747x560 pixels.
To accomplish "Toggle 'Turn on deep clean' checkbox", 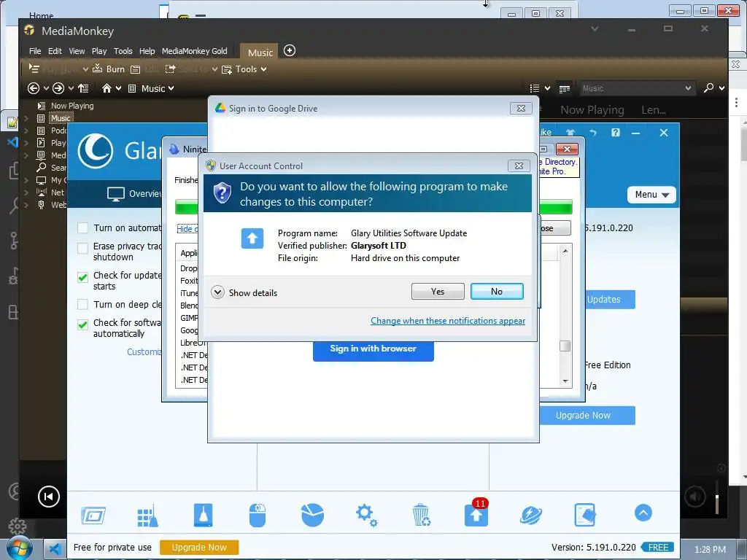I will [83, 304].
